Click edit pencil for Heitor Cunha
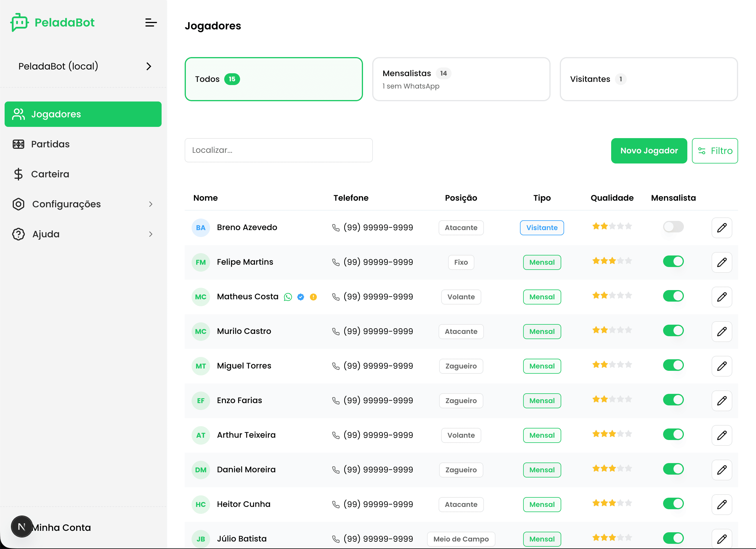The width and height of the screenshot is (756, 549). tap(722, 505)
